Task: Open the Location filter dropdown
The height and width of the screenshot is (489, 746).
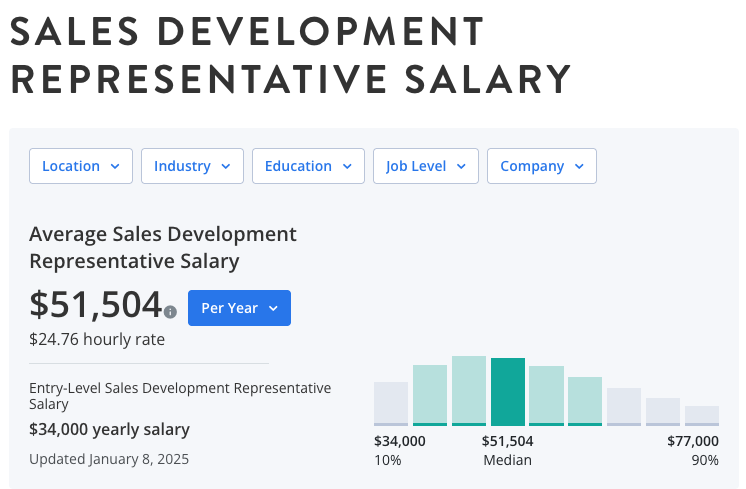Action: (x=81, y=166)
